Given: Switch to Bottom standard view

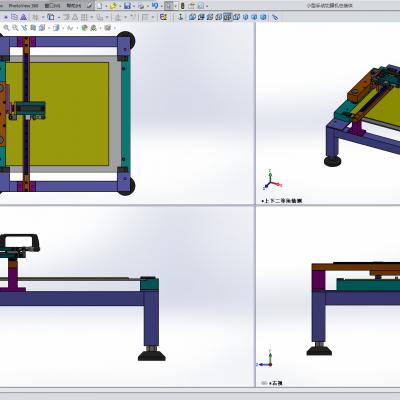Looking at the screenshot, I should pyautogui.click(x=236, y=17).
